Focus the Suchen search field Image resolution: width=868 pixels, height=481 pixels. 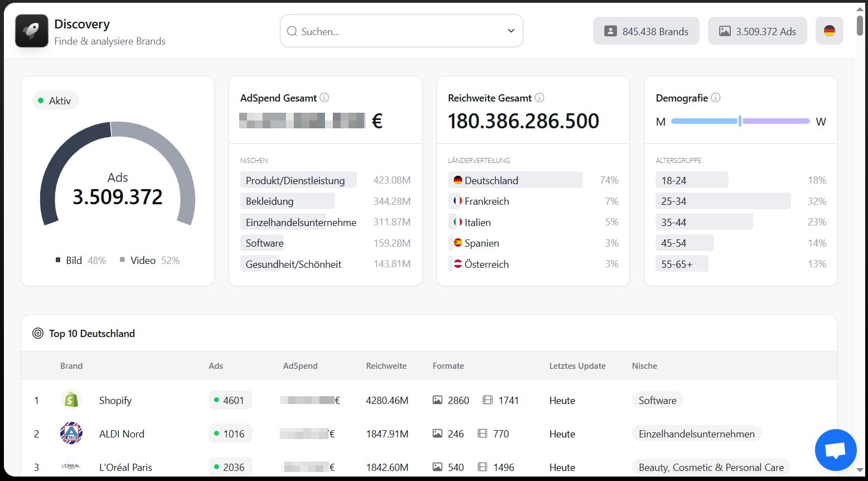click(401, 31)
